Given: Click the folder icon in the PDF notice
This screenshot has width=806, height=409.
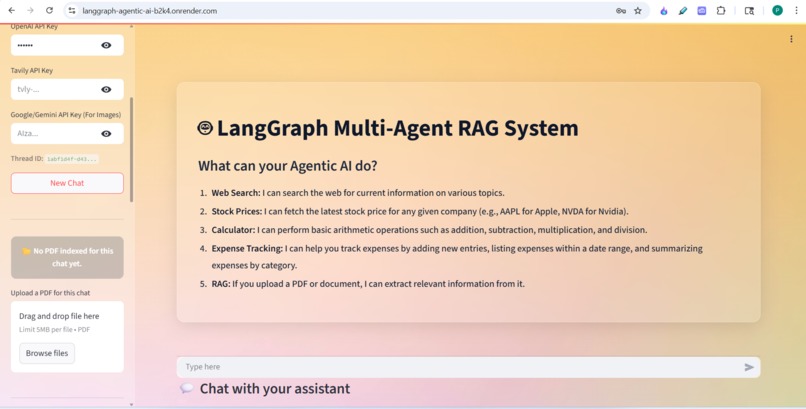Looking at the screenshot, I should coord(26,251).
